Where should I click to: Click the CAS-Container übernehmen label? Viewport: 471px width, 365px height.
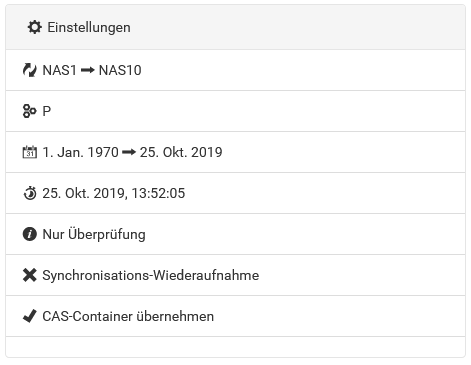(128, 316)
